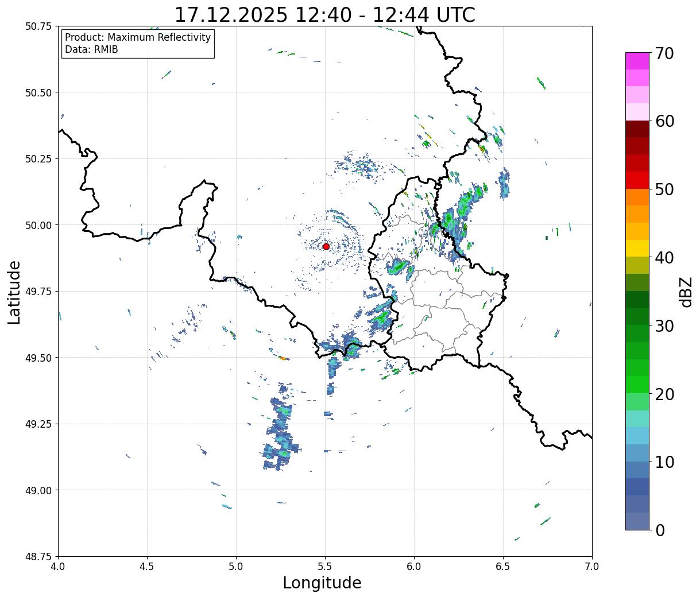Click the 30 tick on the colorbar

click(x=664, y=325)
